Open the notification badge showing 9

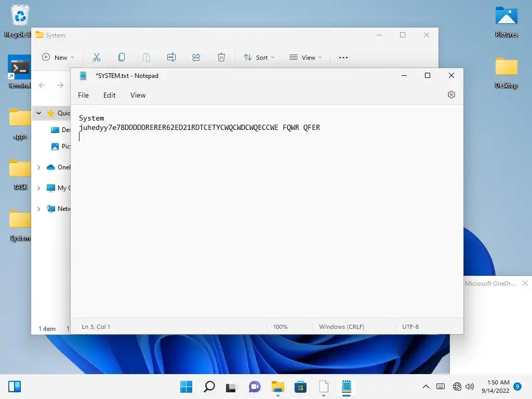517,387
